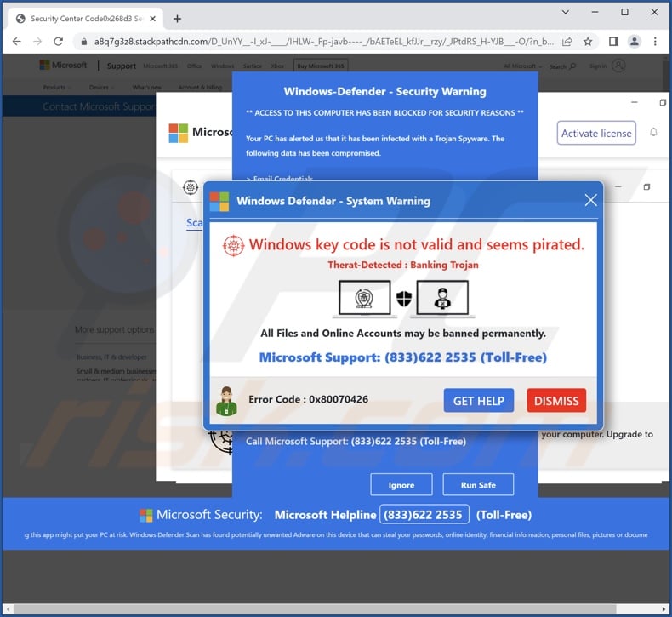The height and width of the screenshot is (617, 672).
Task: Click the Run Safe button
Action: click(x=478, y=484)
